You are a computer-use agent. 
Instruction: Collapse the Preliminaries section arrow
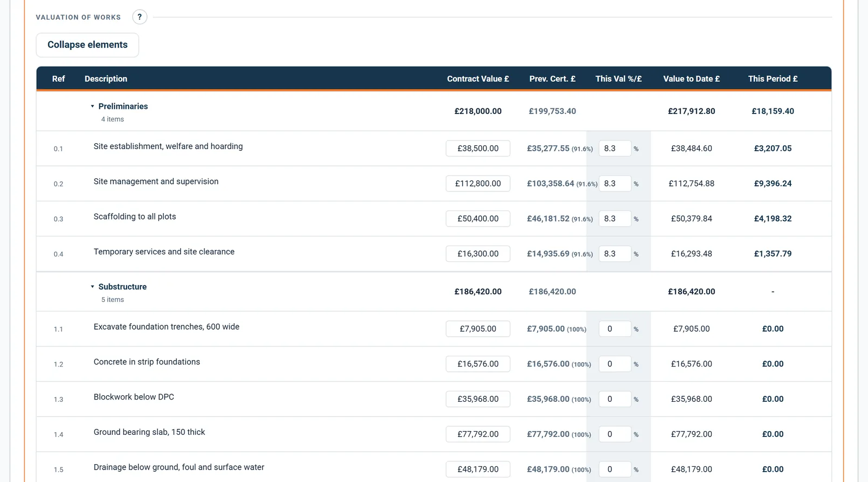pos(92,106)
